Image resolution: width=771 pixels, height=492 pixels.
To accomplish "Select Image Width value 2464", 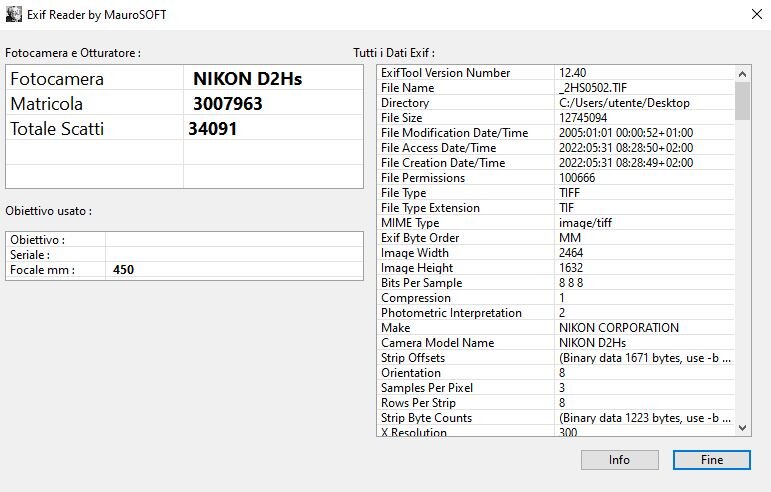I will [x=571, y=253].
